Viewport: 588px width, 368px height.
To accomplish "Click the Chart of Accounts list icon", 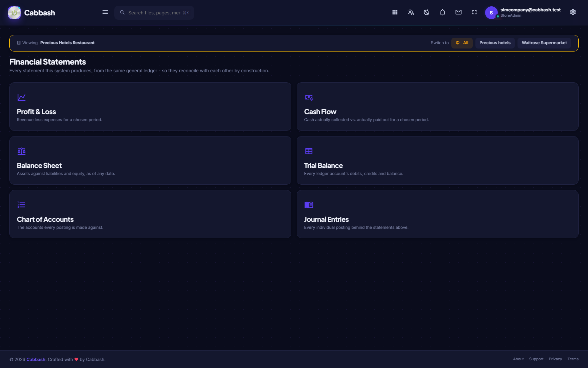I will click(x=21, y=205).
